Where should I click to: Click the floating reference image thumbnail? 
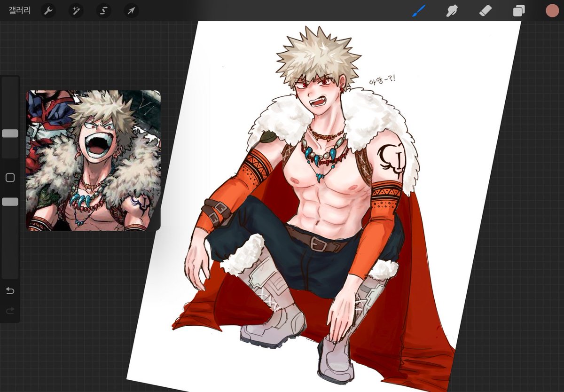(x=93, y=160)
